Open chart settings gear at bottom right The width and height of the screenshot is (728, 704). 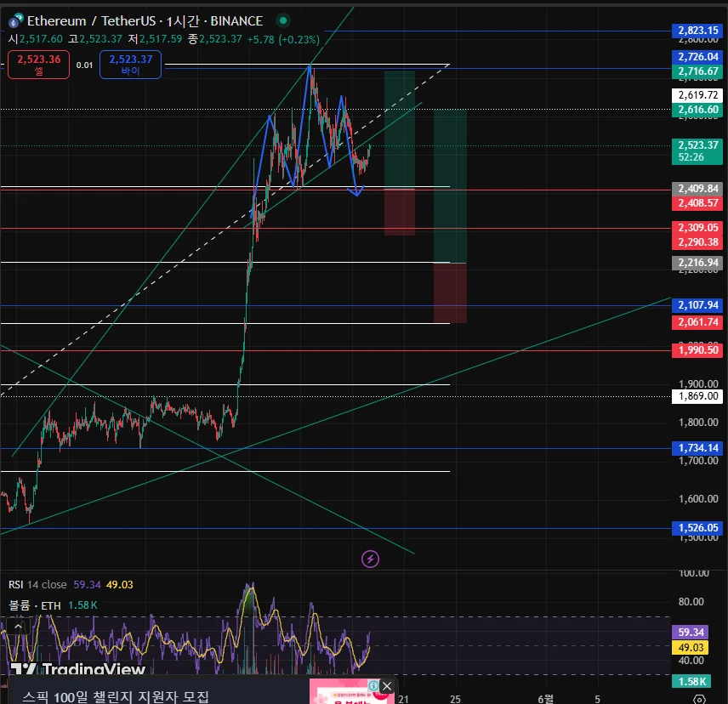(x=699, y=699)
